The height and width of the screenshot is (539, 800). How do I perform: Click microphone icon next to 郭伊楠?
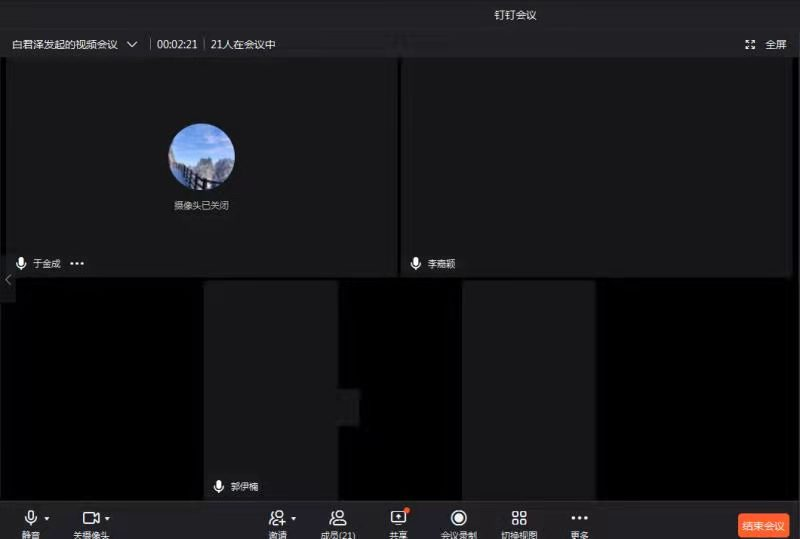219,486
